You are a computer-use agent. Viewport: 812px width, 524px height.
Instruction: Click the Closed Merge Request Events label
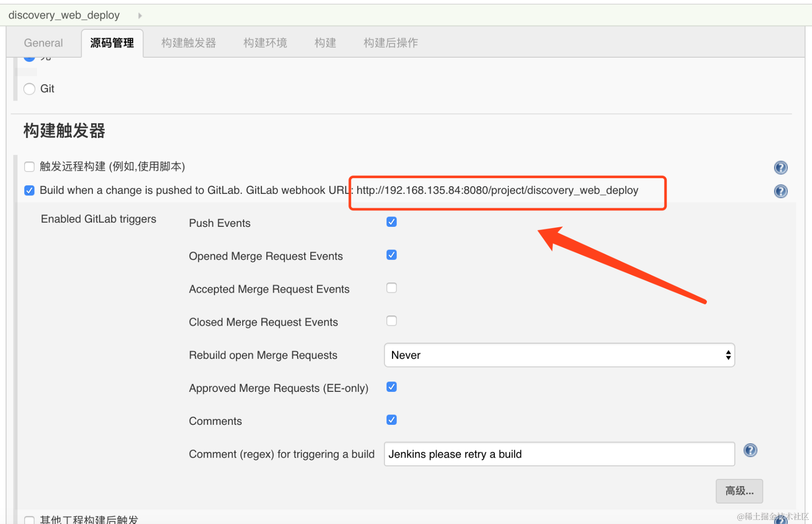263,322
